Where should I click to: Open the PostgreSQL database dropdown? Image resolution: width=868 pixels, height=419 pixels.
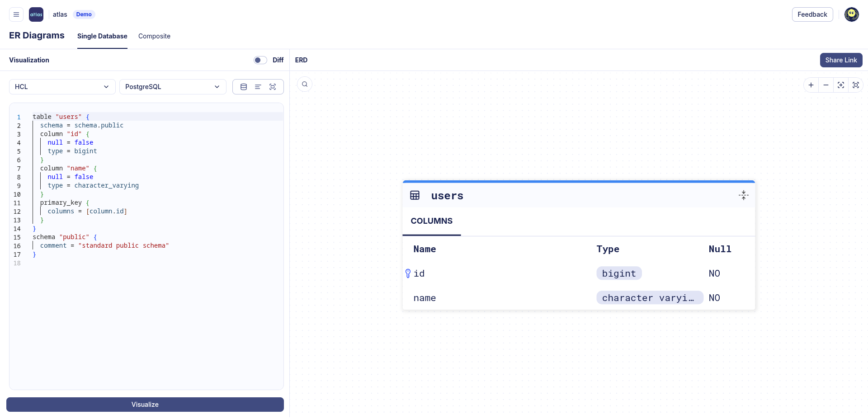(172, 87)
